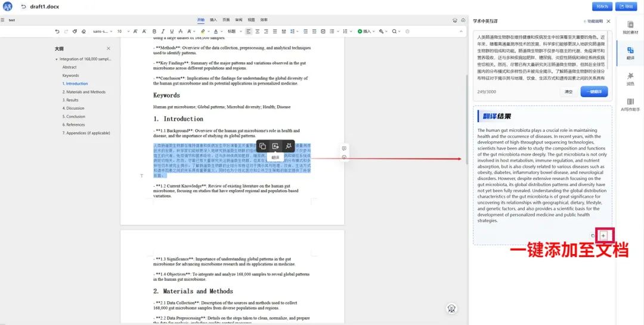Close the 大纲 outline panel
This screenshot has height=325, width=644.
pyautogui.click(x=109, y=48)
